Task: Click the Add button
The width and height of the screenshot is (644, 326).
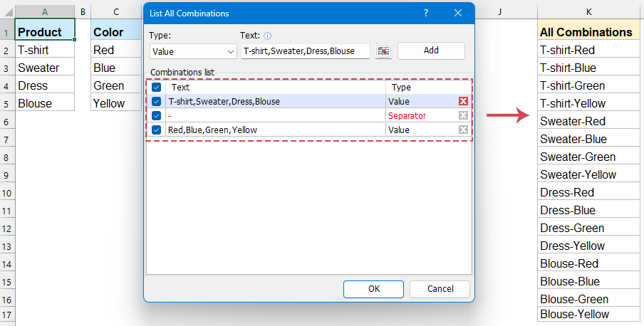Action: 431,51
